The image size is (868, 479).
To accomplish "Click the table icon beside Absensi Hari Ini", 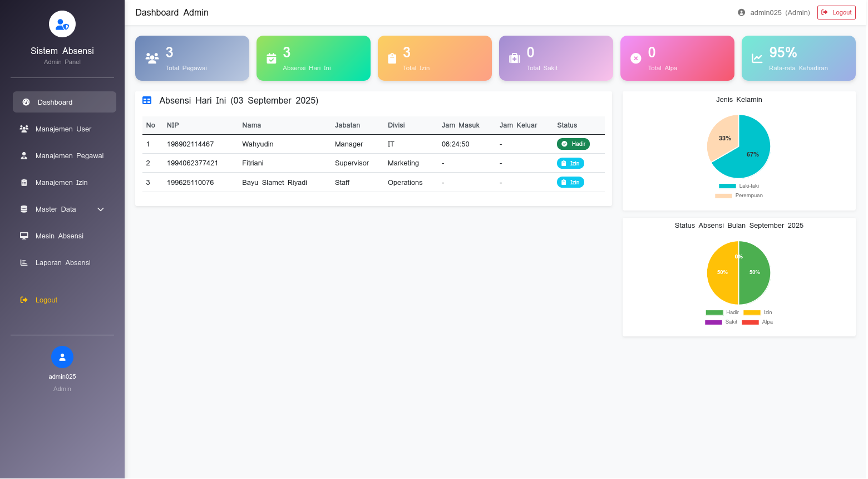I will tap(147, 101).
